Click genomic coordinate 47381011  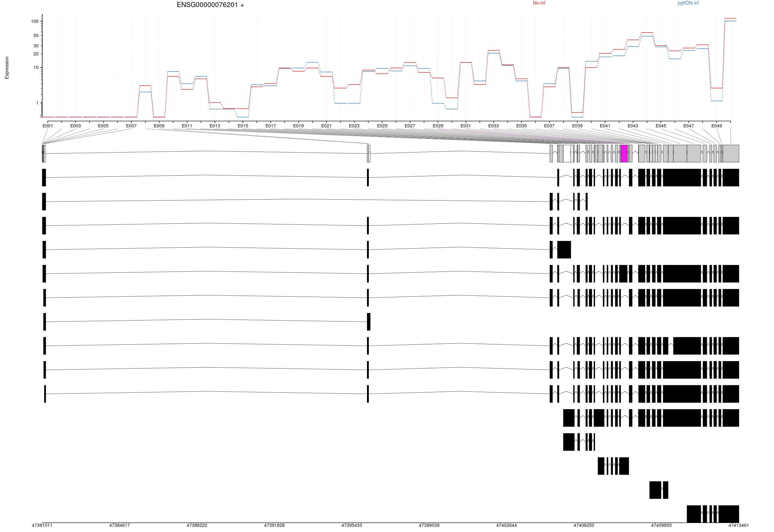click(42, 526)
